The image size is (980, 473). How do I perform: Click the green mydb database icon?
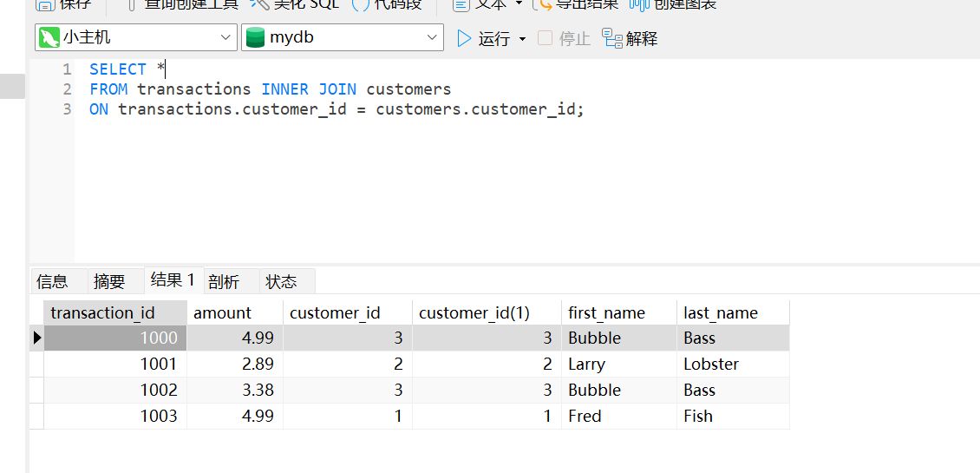[255, 37]
